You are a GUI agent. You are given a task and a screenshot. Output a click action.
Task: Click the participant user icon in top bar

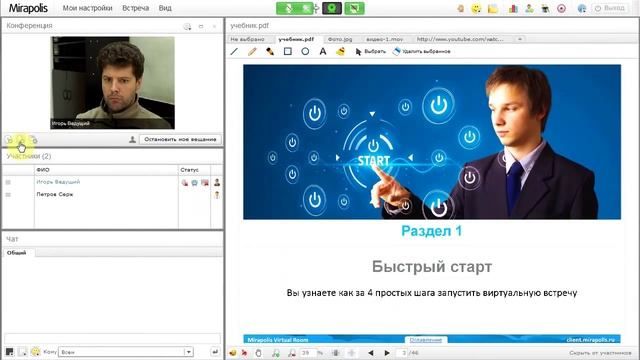(529, 8)
